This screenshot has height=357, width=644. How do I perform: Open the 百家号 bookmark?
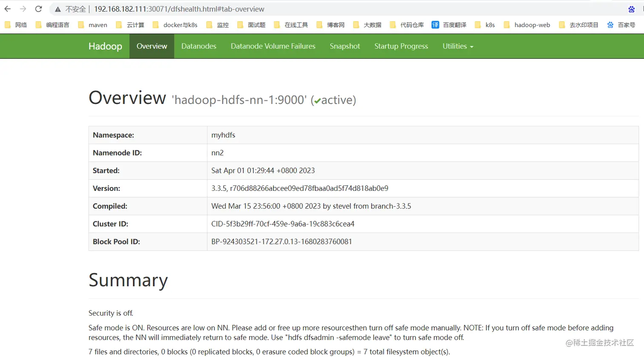621,25
